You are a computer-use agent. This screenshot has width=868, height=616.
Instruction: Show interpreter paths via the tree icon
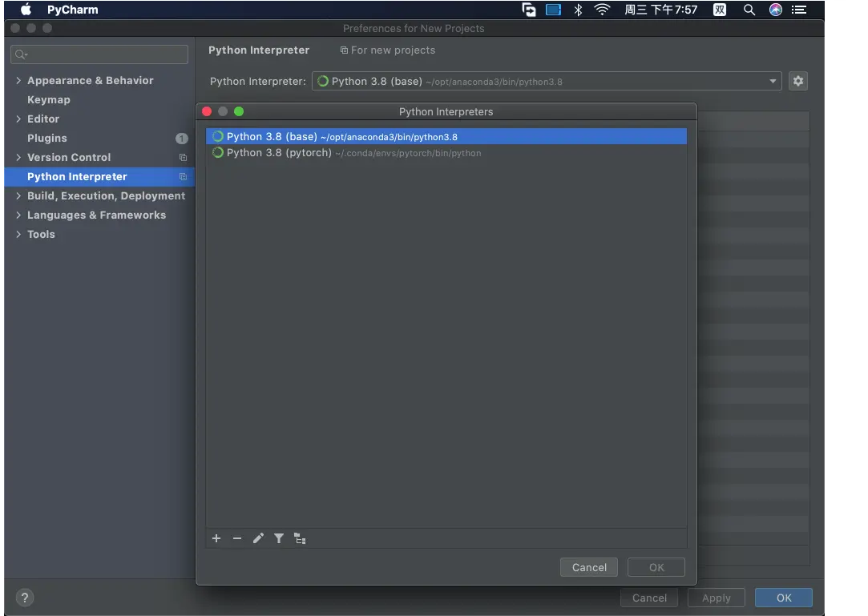pyautogui.click(x=300, y=538)
